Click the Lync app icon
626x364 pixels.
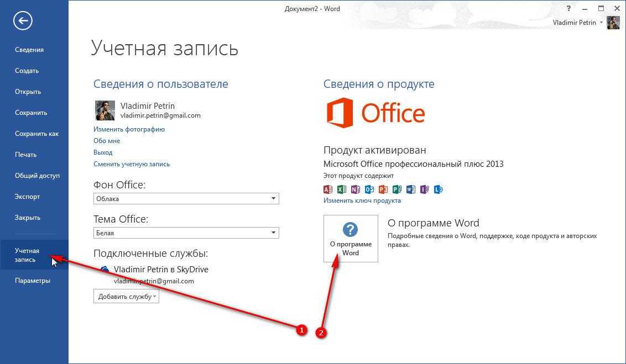click(439, 189)
